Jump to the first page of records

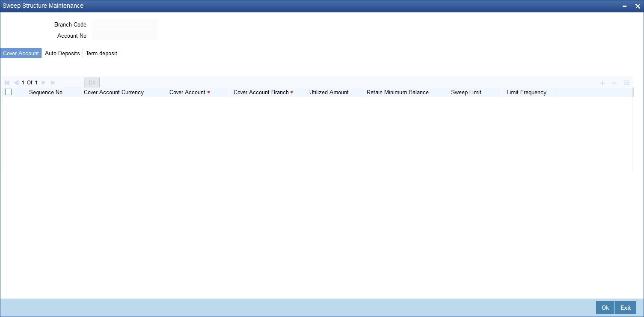7,82
